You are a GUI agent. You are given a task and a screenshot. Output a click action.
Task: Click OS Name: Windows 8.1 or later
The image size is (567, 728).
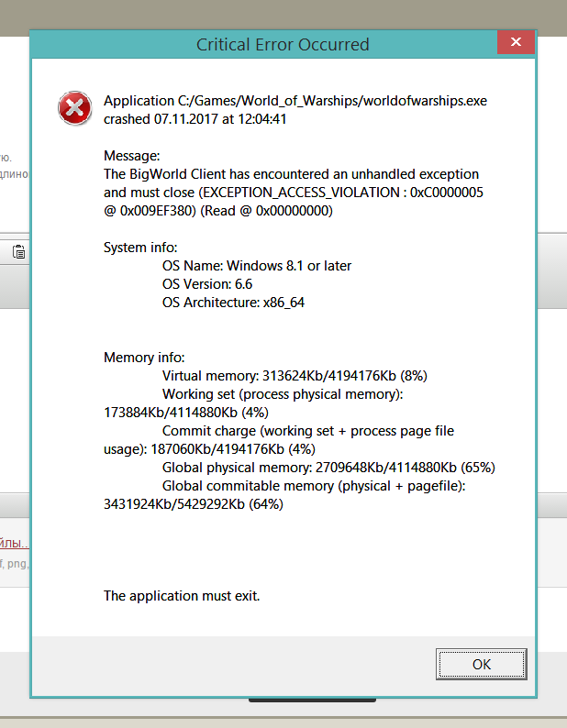[x=257, y=266]
